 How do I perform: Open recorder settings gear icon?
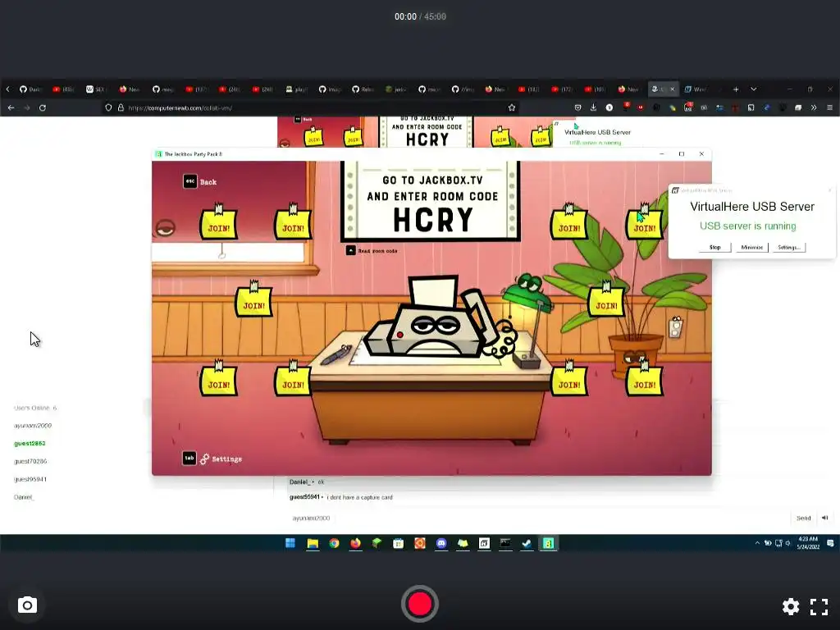click(791, 606)
